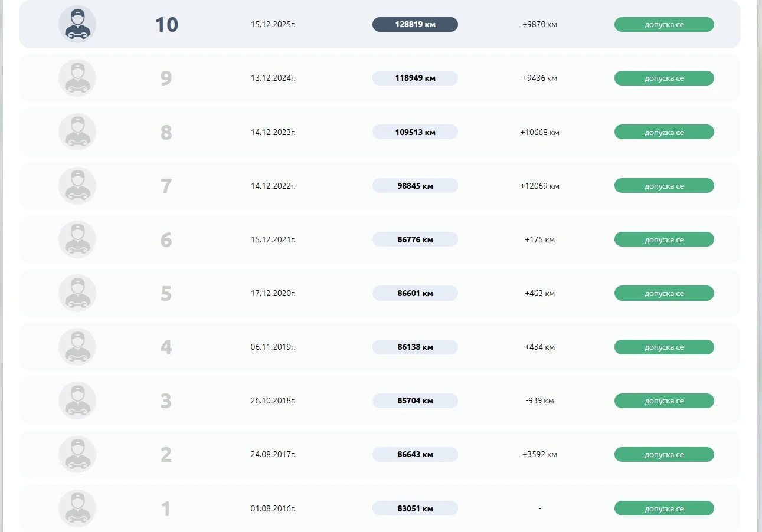The width and height of the screenshot is (762, 532).
Task: Select the +12069 км difference value
Action: [x=539, y=186]
